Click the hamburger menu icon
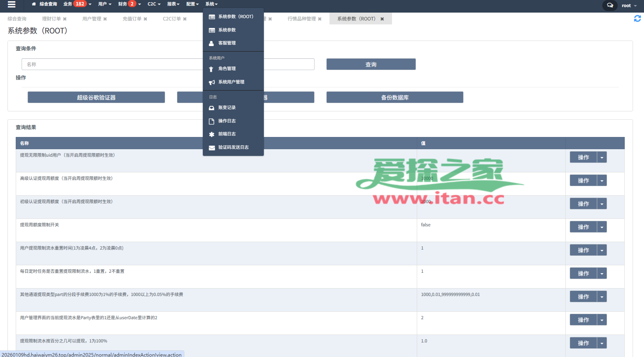The image size is (644, 357). 11,4
